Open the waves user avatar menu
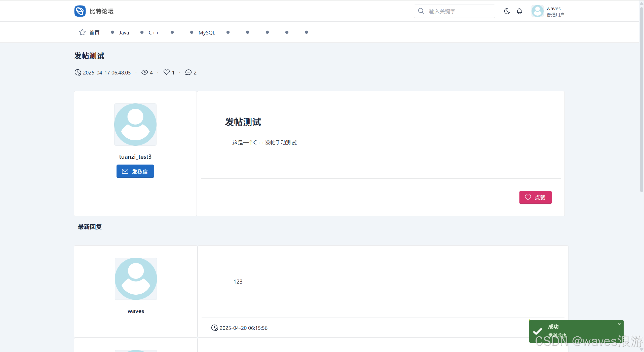The image size is (644, 352). tap(537, 11)
